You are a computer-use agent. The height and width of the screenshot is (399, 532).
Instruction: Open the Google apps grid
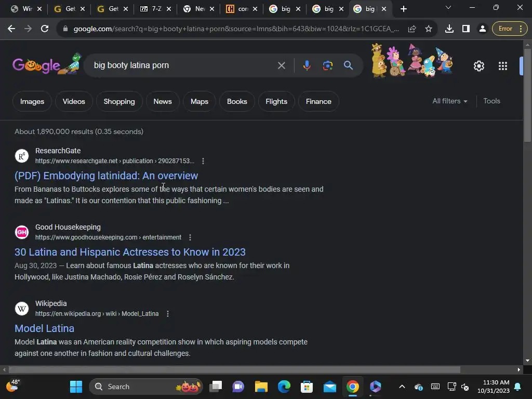(503, 66)
